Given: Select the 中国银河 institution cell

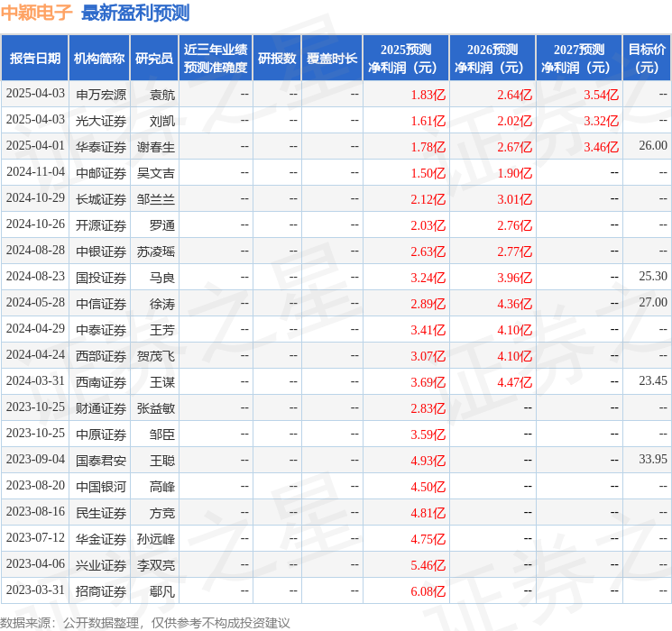Looking at the screenshot, I should (101, 487).
